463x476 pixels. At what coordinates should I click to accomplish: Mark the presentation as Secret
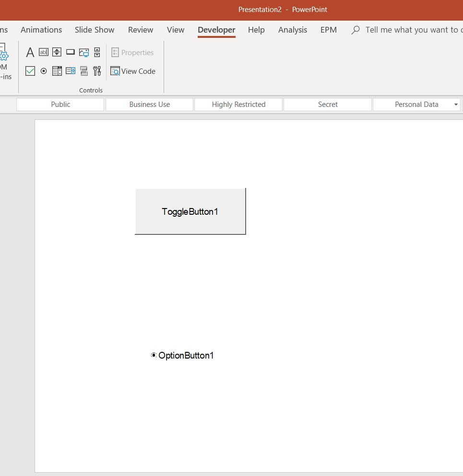(328, 104)
